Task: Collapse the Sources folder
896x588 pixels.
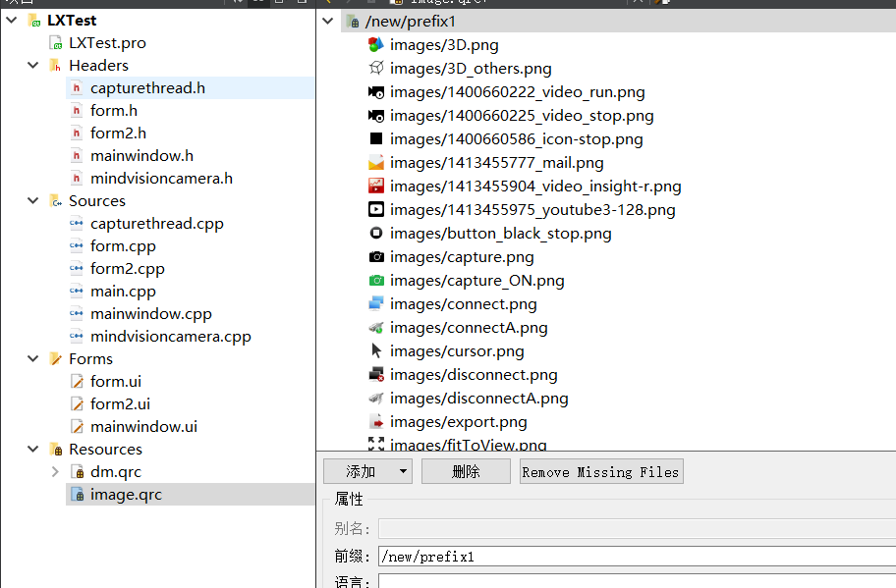Action: (x=33, y=201)
